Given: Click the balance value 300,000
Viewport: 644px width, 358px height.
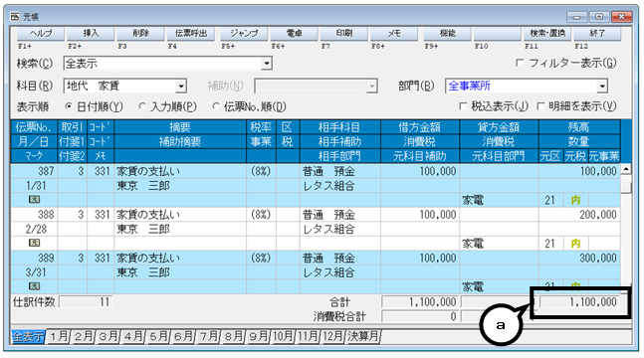Looking at the screenshot, I should coord(598,258).
